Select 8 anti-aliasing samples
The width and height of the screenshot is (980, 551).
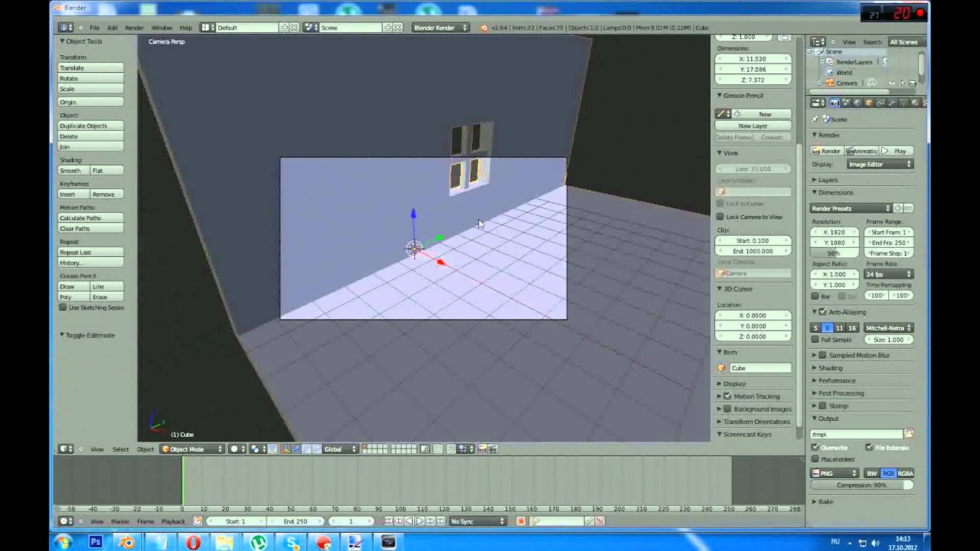click(827, 328)
